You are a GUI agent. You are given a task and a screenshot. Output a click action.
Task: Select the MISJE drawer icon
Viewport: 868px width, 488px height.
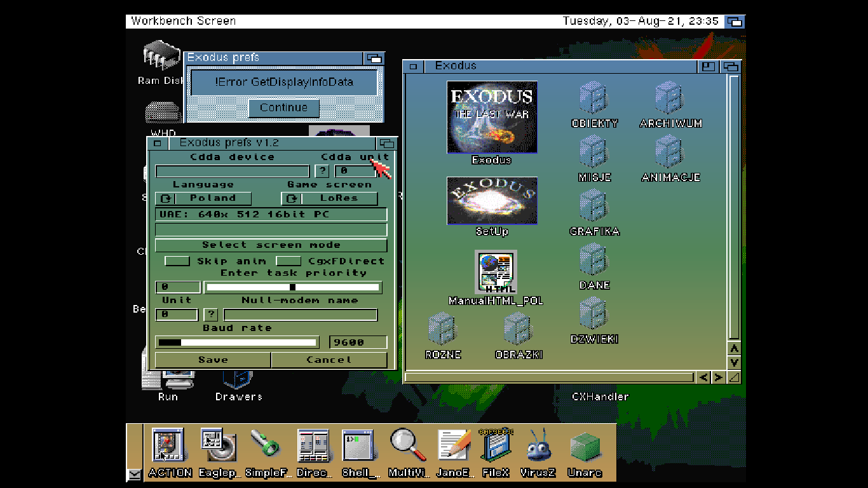594,152
